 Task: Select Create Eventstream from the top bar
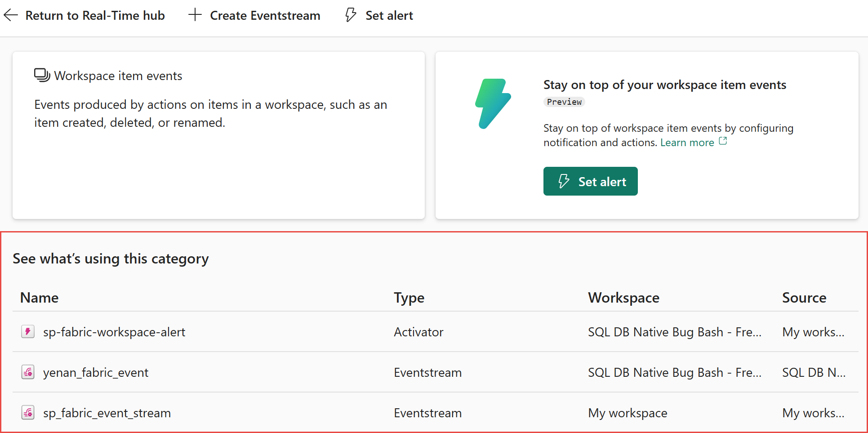(265, 15)
